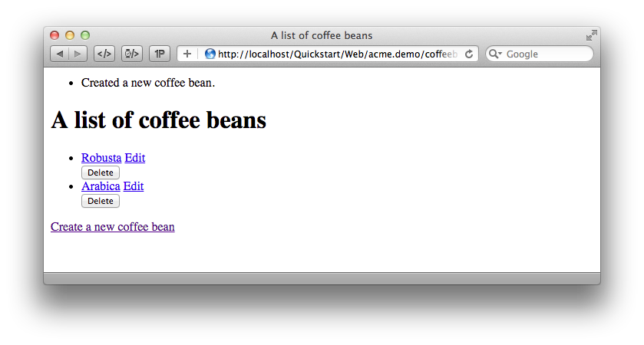This screenshot has height=345, width=644.
Task: Open the Arabica coffee bean link
Action: click(101, 186)
